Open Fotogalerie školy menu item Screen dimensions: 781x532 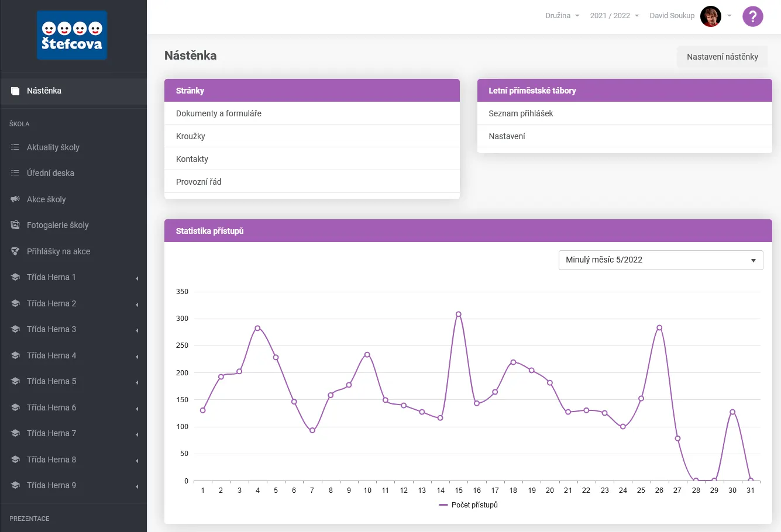point(73,225)
